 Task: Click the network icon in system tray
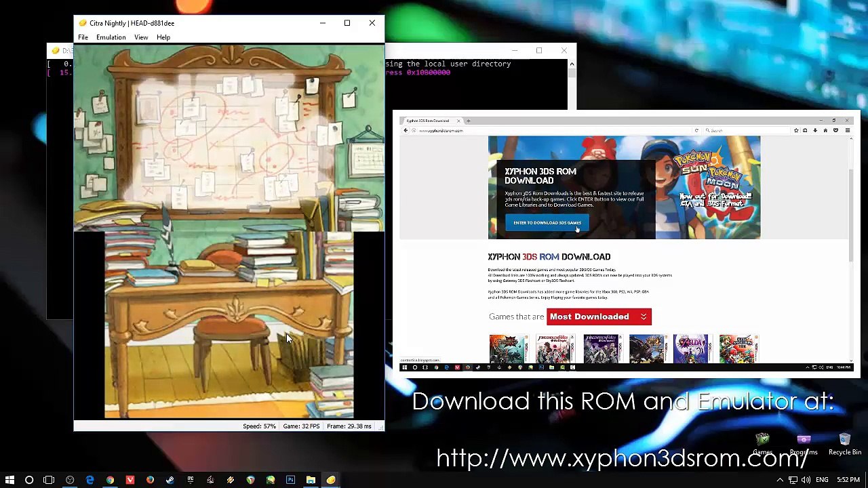(793, 480)
